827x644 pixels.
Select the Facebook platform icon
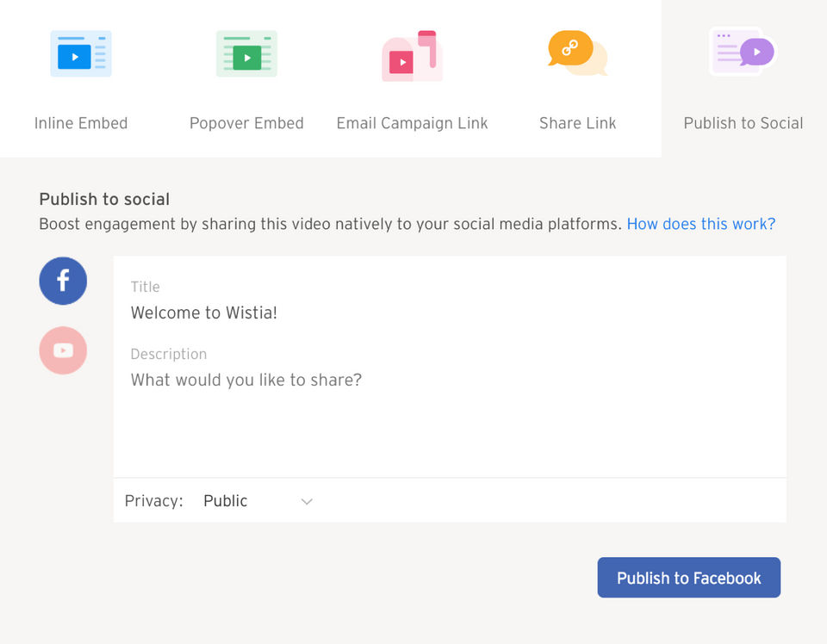63,281
